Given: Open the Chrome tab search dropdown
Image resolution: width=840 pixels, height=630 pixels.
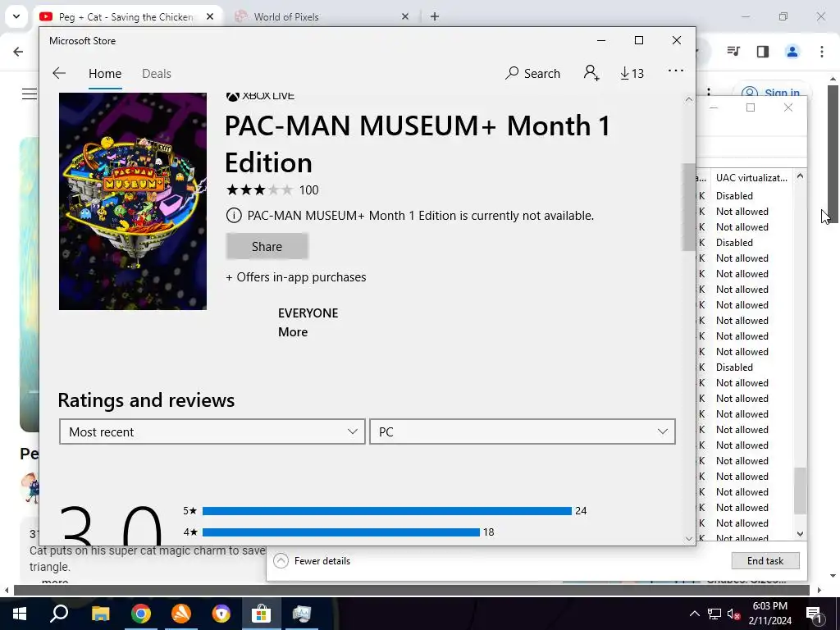Looking at the screenshot, I should point(16,16).
